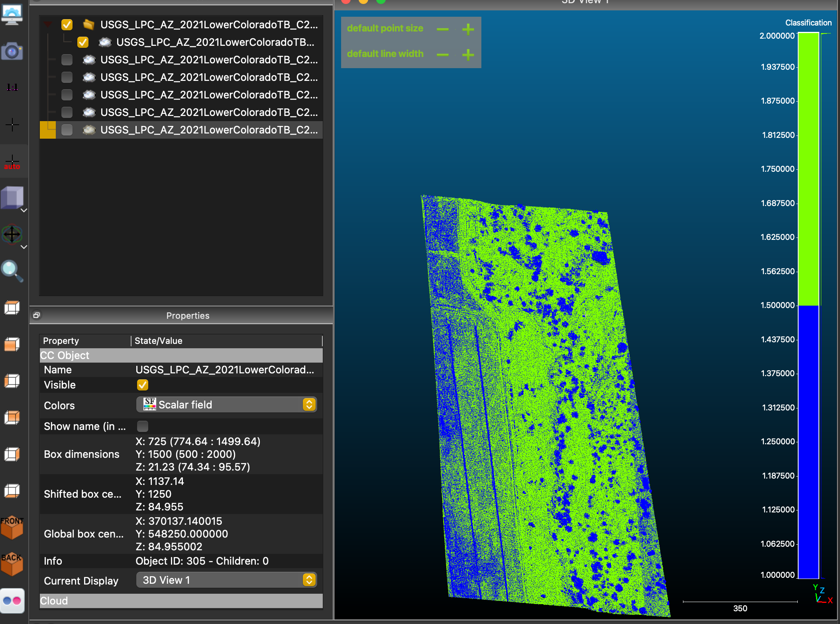Enable stereo mode with the glasses icon

click(12, 600)
